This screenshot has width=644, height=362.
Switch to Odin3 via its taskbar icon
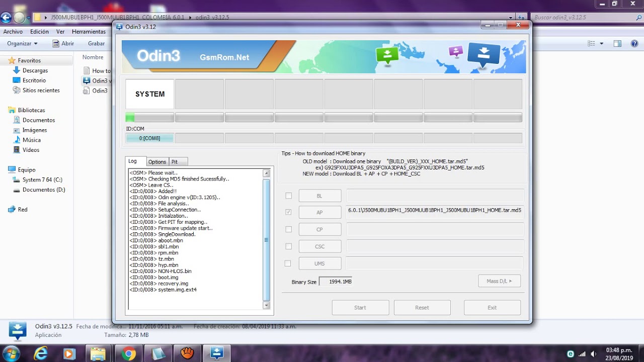(217, 353)
